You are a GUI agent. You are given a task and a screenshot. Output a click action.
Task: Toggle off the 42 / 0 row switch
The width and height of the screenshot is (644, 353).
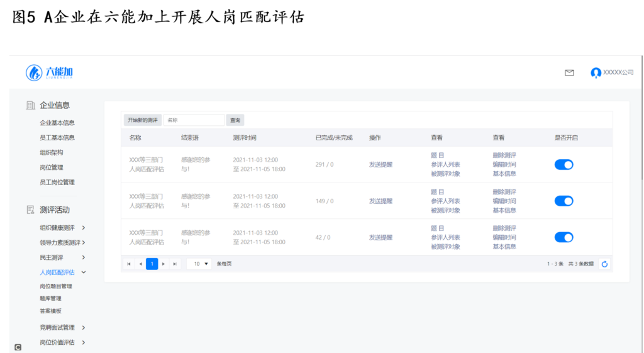(564, 237)
